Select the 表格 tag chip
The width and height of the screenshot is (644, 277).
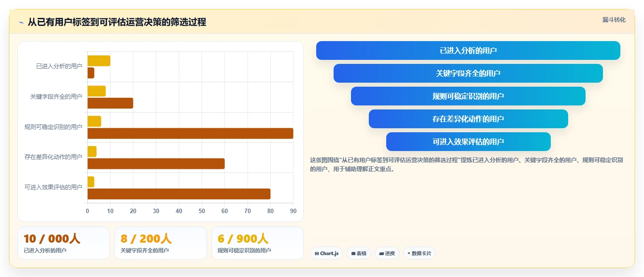coord(359,253)
